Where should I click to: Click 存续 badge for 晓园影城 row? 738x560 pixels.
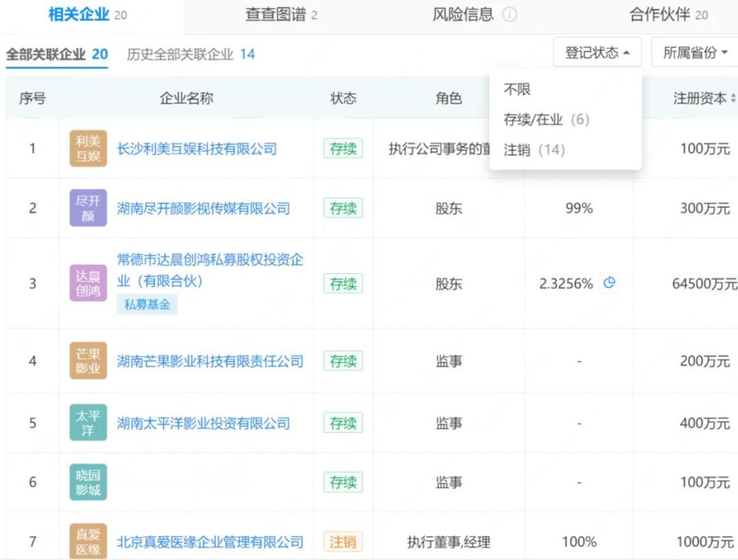pyautogui.click(x=343, y=482)
